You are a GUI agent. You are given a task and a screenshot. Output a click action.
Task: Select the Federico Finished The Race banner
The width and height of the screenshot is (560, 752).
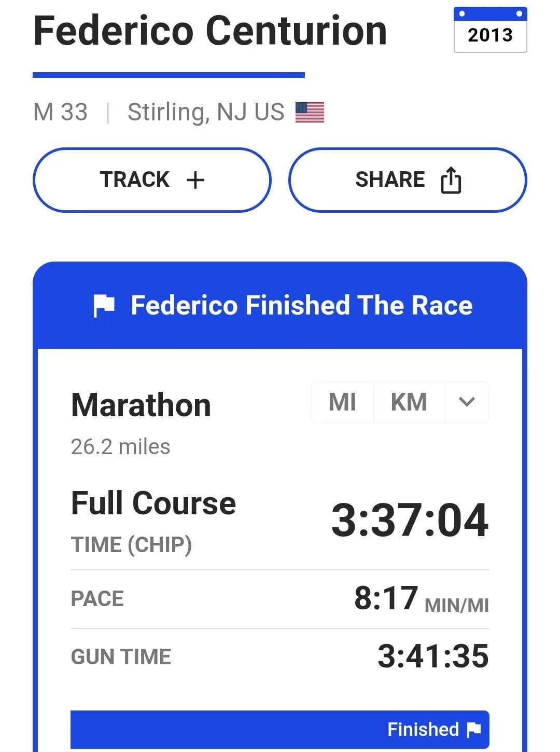click(x=280, y=305)
